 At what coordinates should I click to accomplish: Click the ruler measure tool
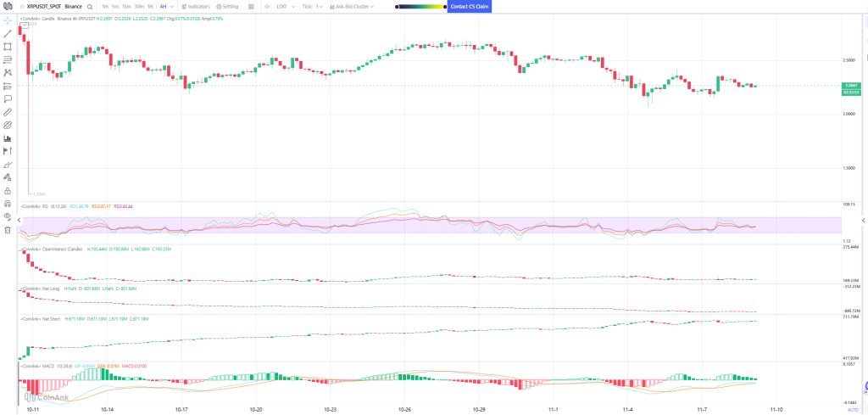point(7,111)
